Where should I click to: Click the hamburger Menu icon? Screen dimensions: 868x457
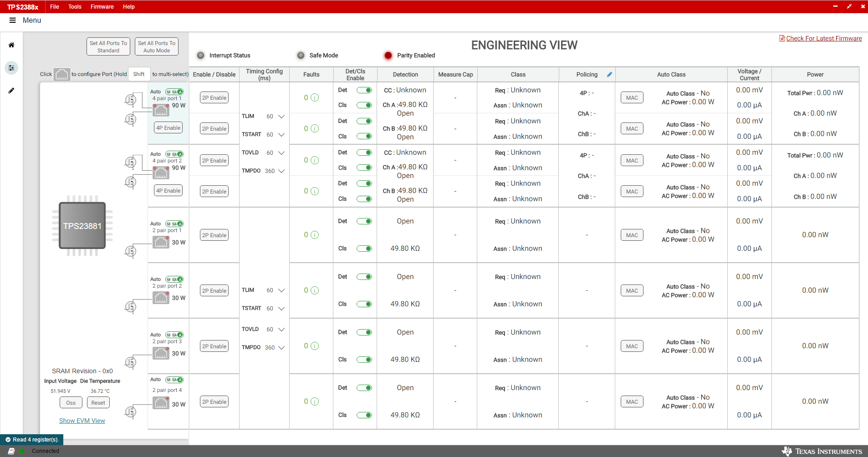click(x=13, y=20)
